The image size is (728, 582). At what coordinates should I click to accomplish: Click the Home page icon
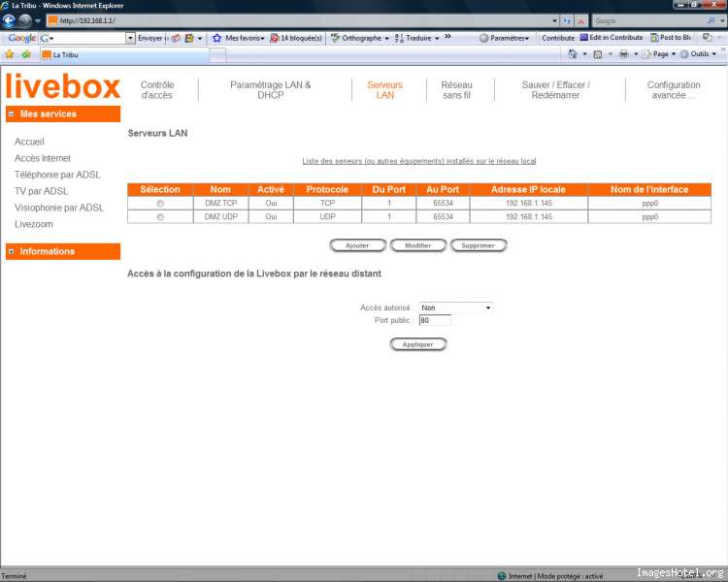click(x=573, y=54)
